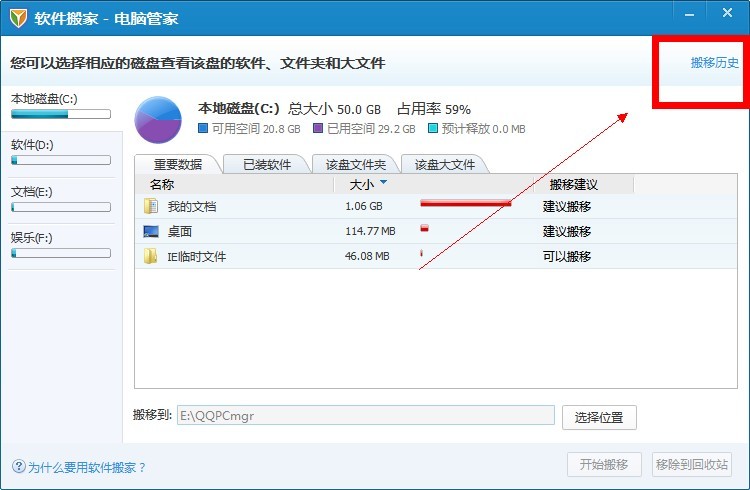Viewport: 750px width, 490px height.
Task: Select the 桌面 row name
Action: pos(180,232)
